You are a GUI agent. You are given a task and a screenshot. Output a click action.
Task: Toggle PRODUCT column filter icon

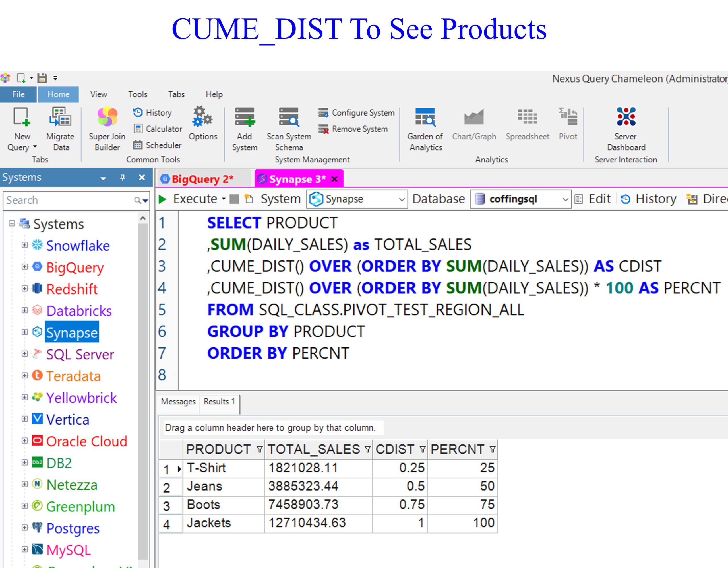point(259,450)
